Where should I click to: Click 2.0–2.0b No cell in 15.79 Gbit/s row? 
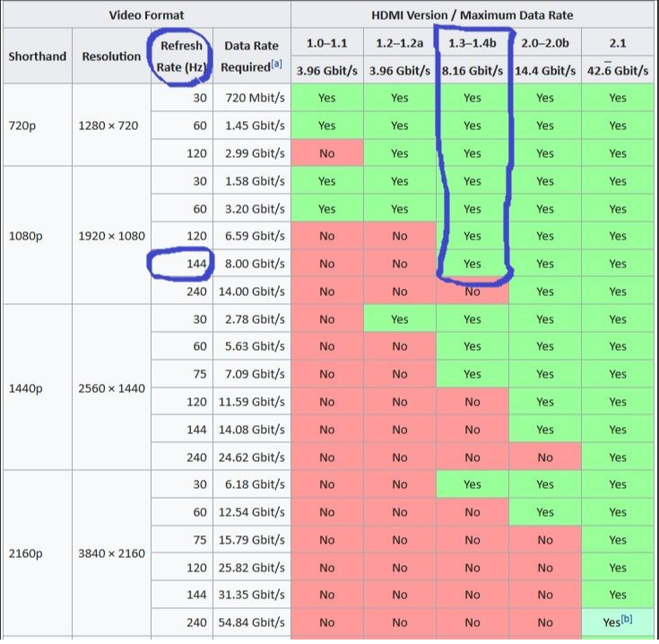pos(545,540)
